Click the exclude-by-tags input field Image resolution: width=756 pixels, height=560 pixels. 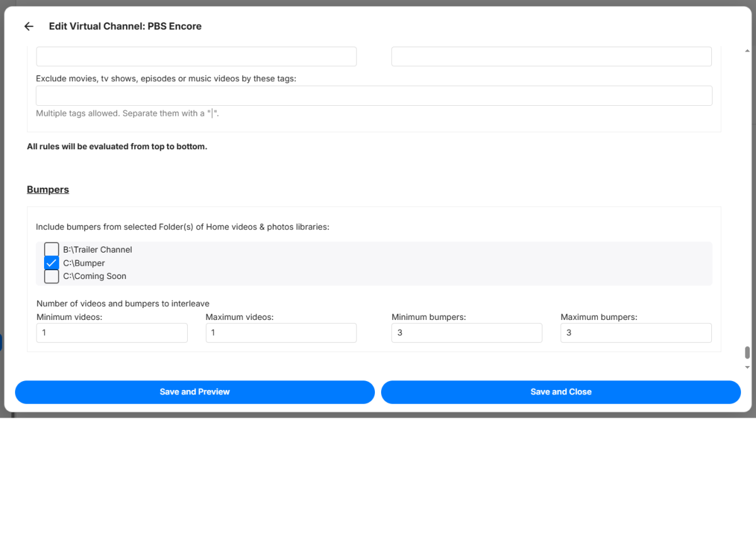tap(374, 96)
